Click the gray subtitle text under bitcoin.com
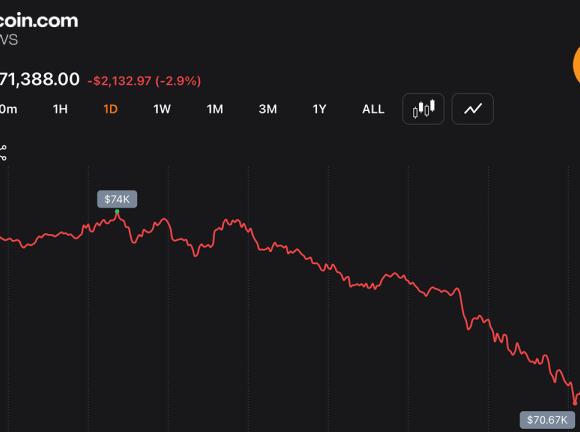Viewport: 580px width, 432px height. 9,40
